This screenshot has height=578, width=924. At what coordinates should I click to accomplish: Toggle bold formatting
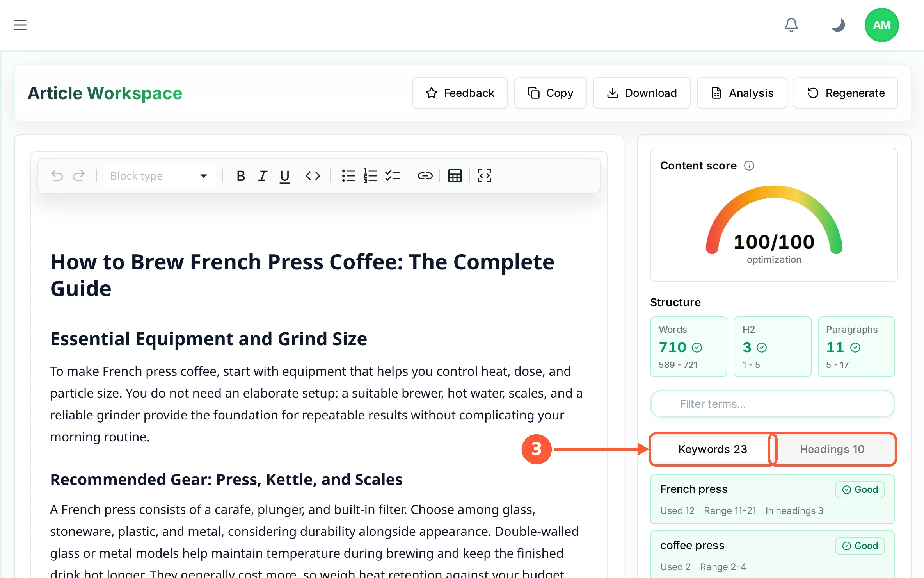point(241,176)
